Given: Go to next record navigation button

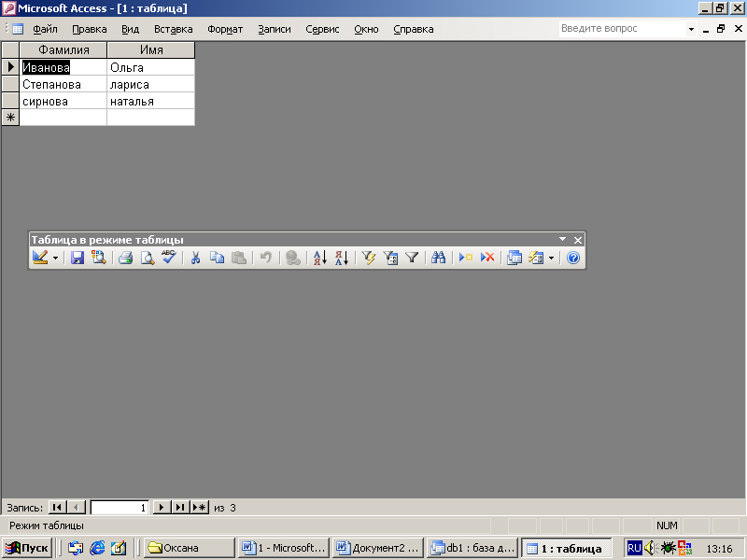Looking at the screenshot, I should (162, 508).
